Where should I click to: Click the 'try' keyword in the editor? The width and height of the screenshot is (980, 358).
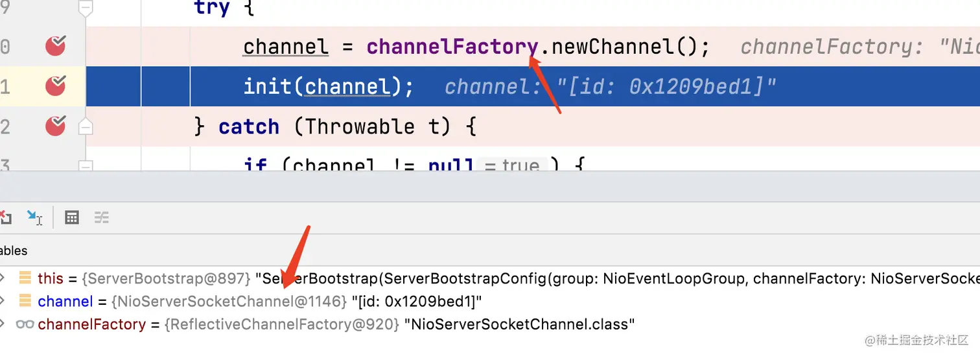point(212,8)
